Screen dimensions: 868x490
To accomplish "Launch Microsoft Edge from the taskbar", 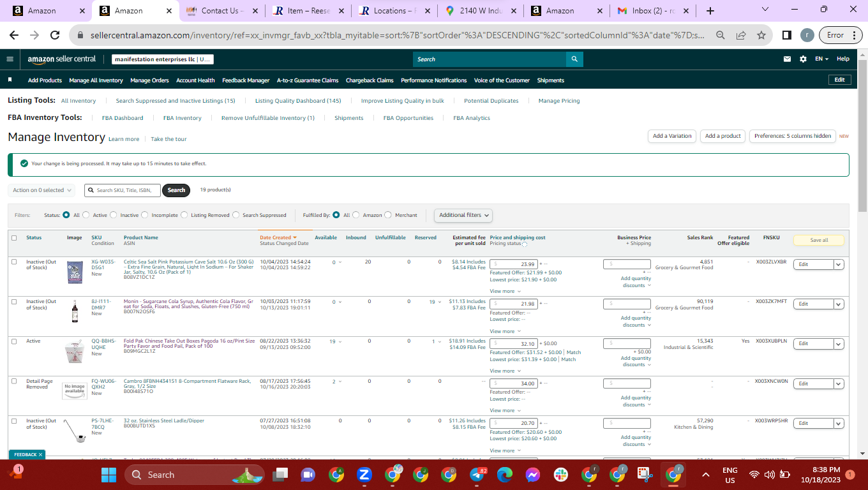I will [505, 475].
